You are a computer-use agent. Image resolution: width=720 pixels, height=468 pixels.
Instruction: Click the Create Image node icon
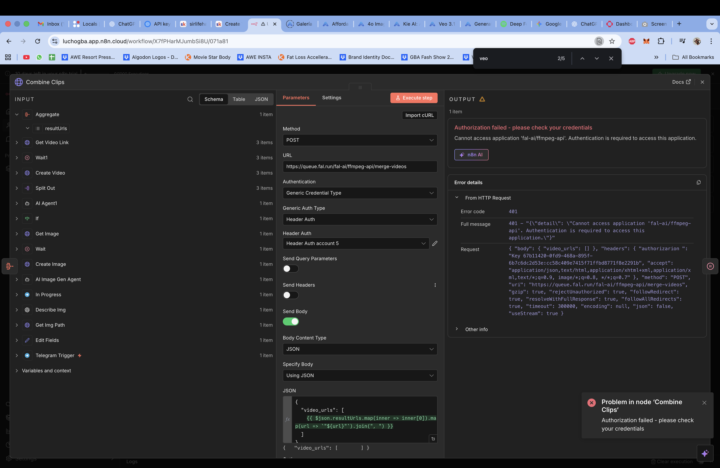coord(27,264)
